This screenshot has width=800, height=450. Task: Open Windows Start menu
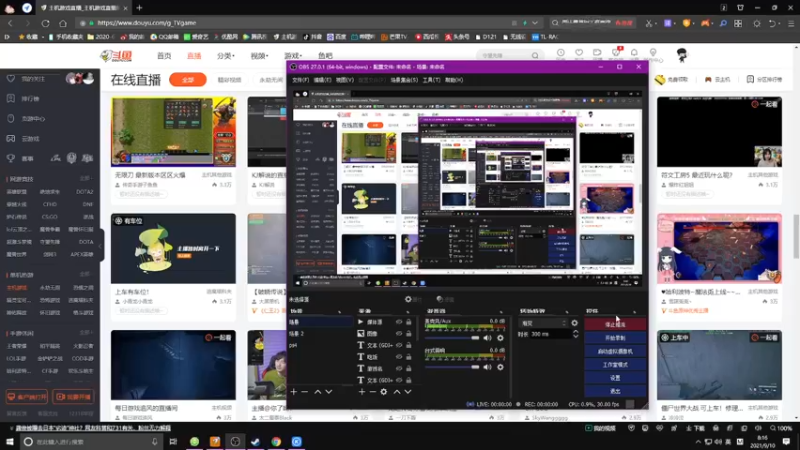[10, 441]
